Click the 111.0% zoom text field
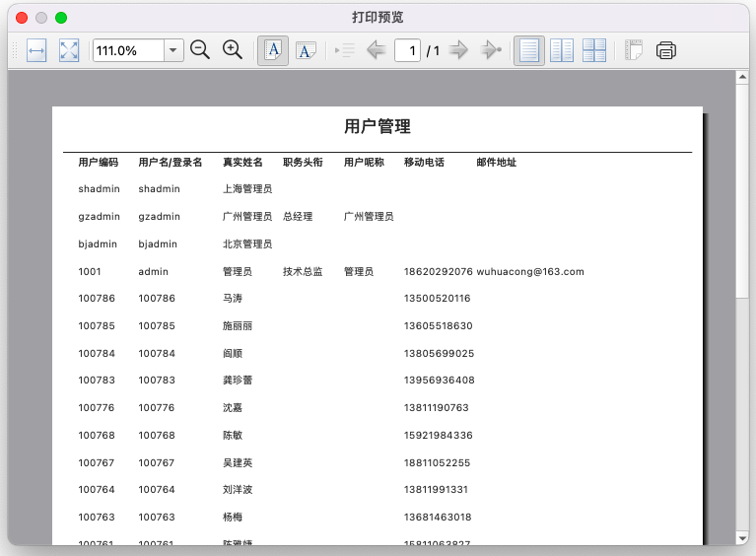Image resolution: width=756 pixels, height=556 pixels. click(x=128, y=50)
